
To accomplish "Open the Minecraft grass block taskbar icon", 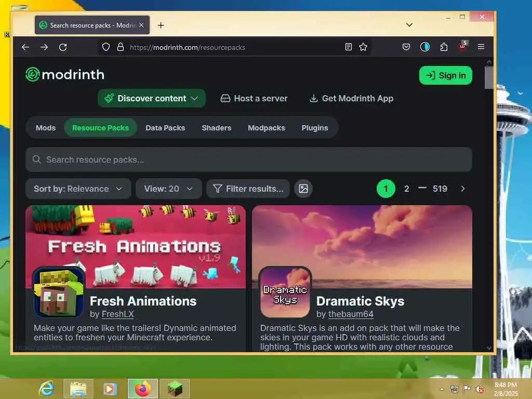I will (x=175, y=389).
